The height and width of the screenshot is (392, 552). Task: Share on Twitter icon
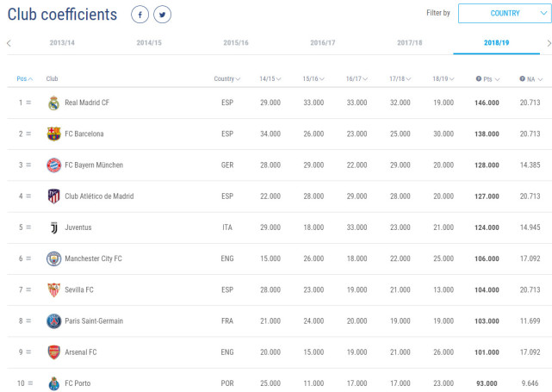point(162,15)
